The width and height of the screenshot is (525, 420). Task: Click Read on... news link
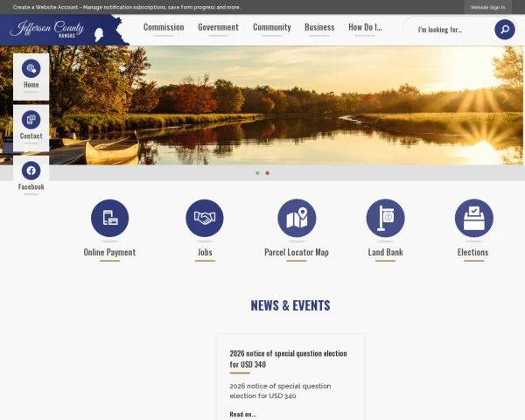coord(243,414)
